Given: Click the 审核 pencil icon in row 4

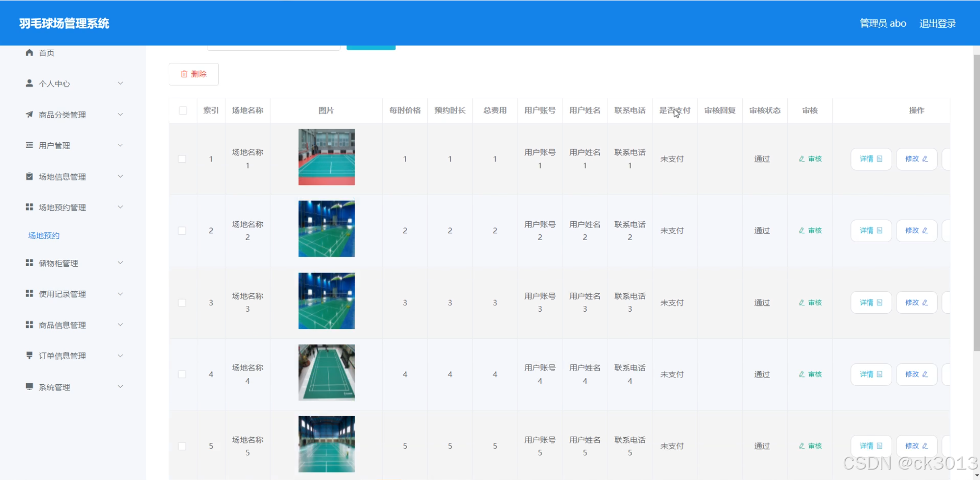Looking at the screenshot, I should tap(802, 374).
